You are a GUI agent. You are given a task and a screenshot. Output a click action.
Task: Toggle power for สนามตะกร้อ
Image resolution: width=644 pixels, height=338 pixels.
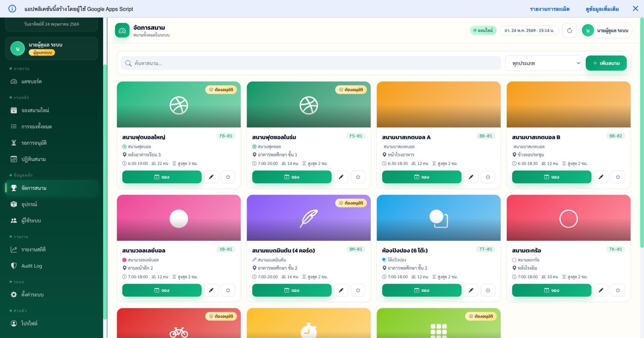tap(618, 290)
